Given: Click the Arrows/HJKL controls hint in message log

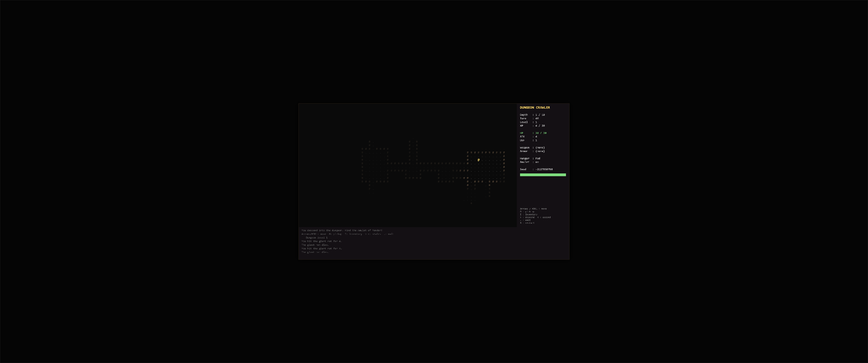Looking at the screenshot, I should coord(348,234).
